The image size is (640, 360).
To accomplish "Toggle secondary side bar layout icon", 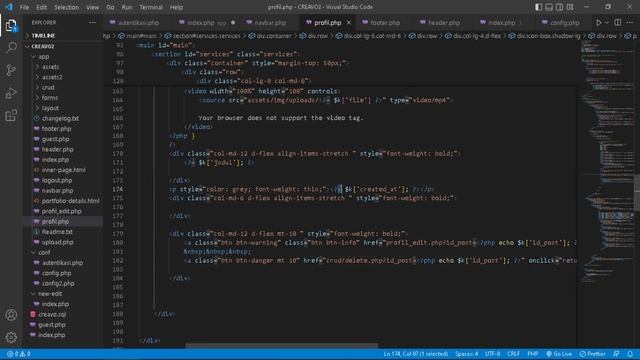I will (560, 7).
